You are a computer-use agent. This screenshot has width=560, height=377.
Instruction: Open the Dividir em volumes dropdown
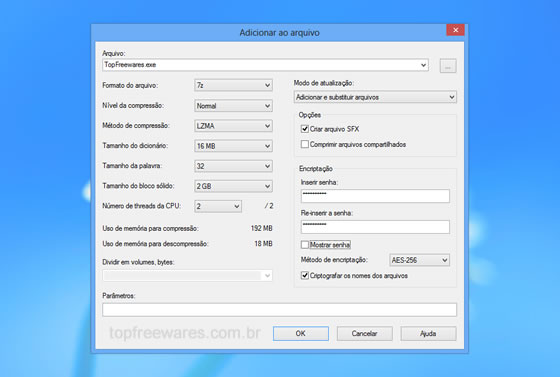coord(187,275)
